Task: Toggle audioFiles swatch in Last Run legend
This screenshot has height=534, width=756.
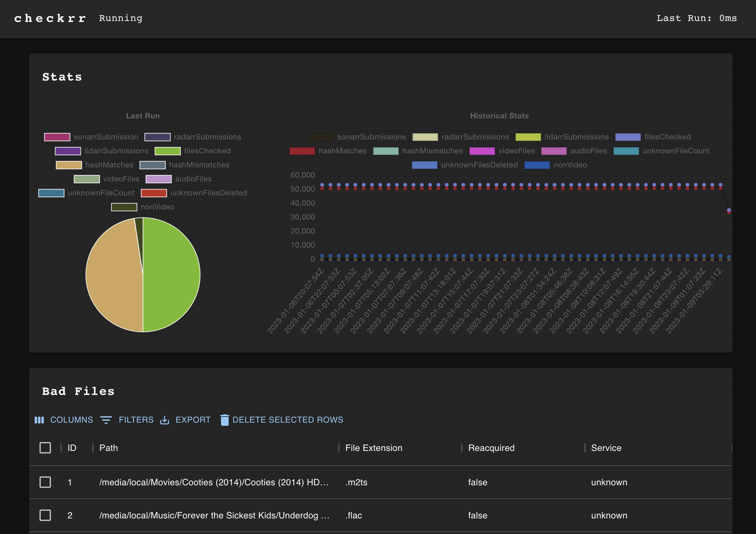Action: pyautogui.click(x=159, y=179)
